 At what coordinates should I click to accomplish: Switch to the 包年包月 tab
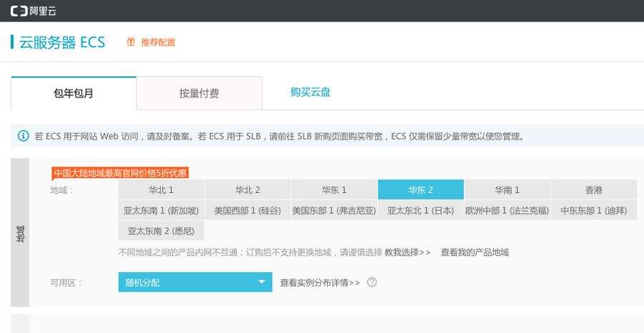(x=74, y=93)
